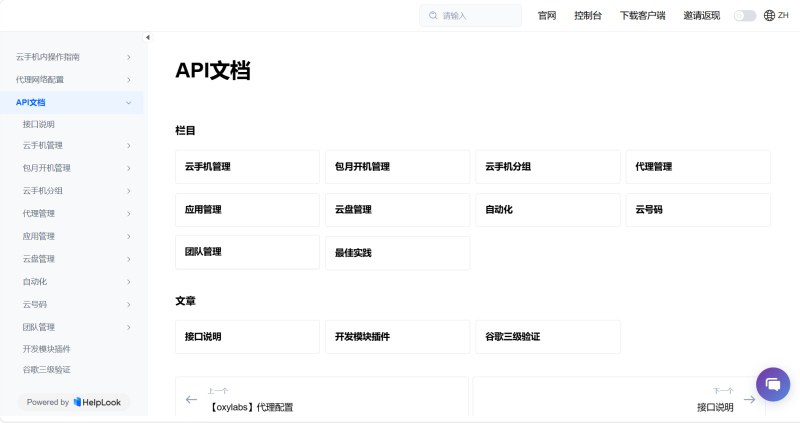
Task: Open the 包月开机管理 category card
Action: click(397, 167)
